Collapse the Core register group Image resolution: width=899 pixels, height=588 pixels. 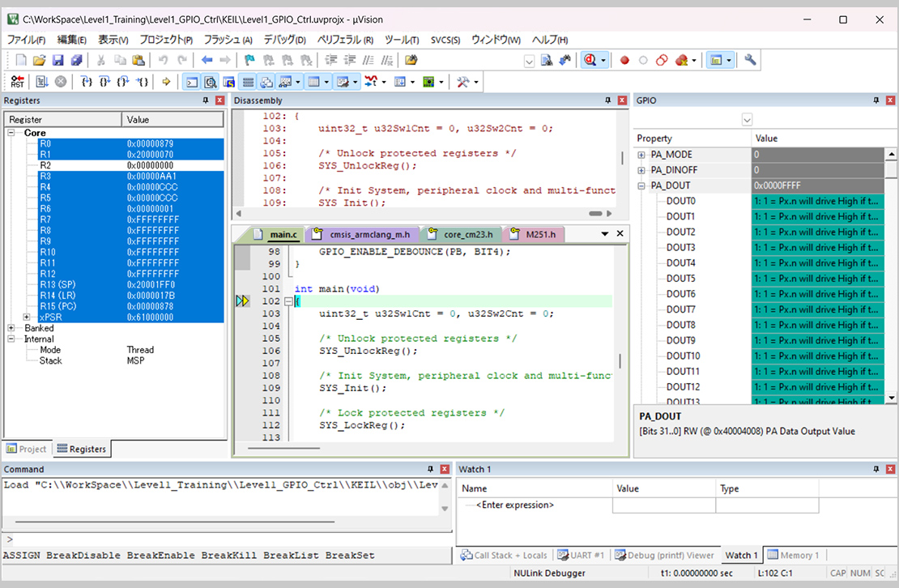pos(11,132)
